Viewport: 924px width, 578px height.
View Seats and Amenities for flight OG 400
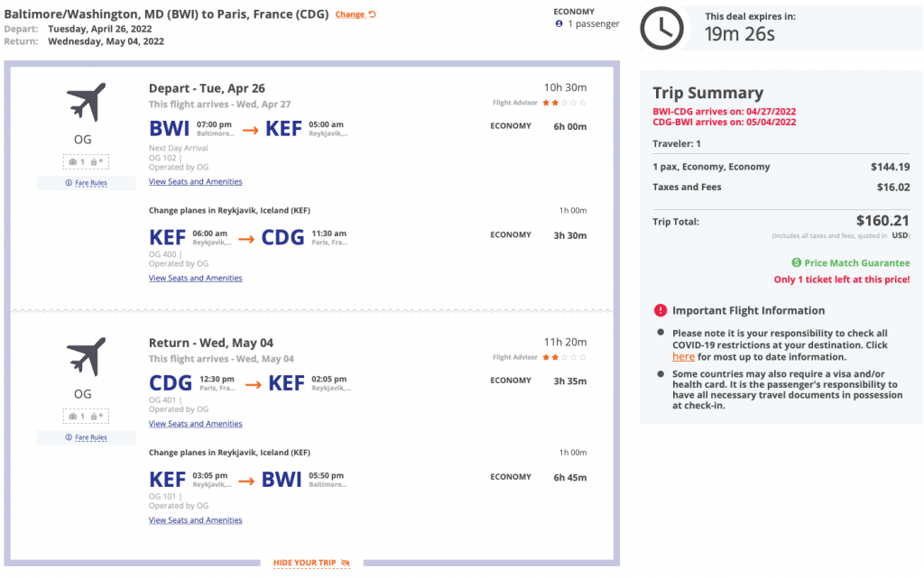click(x=195, y=278)
